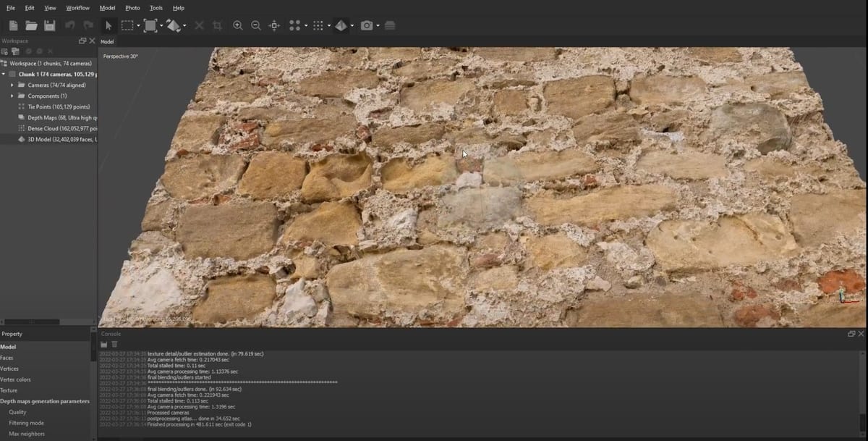Select the Navigation arrow tool
Viewport: 868px width, 441px height.
108,25
